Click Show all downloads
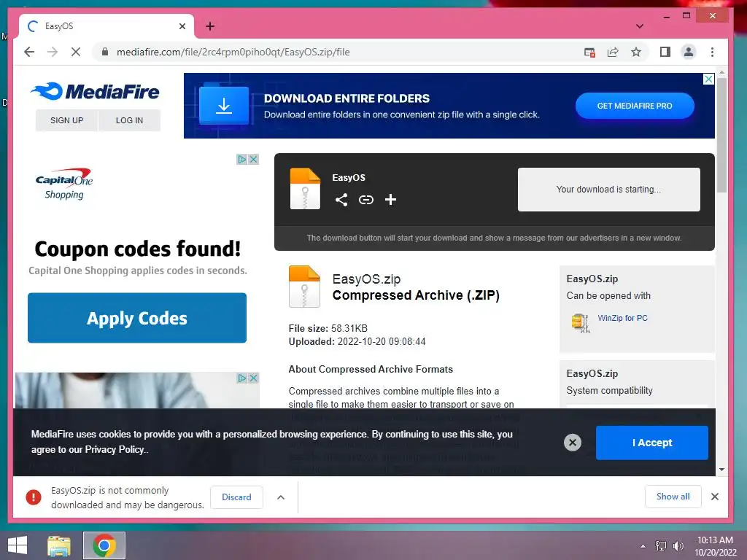Image resolution: width=747 pixels, height=560 pixels. click(673, 497)
